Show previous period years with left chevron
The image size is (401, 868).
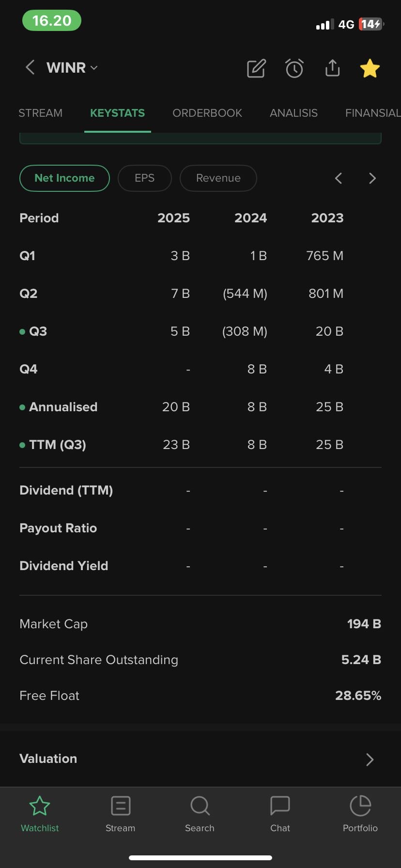[x=339, y=178]
